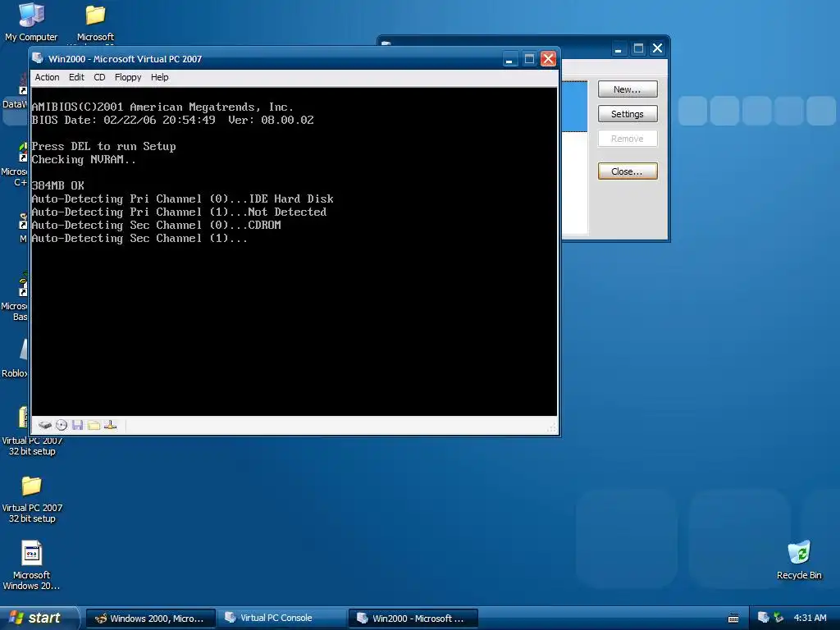
Task: Click the network adapter status icon
Action: 111,426
